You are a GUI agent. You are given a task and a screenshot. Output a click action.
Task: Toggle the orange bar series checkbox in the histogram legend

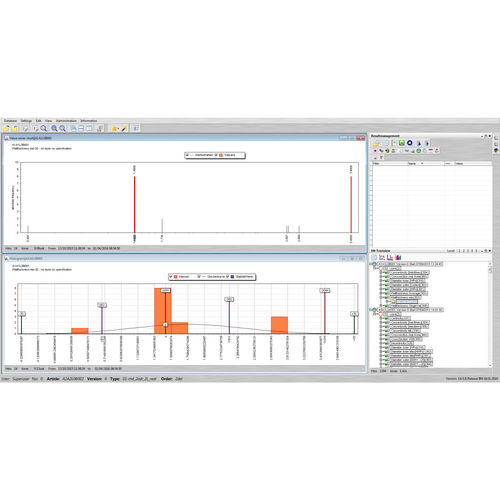(x=171, y=277)
